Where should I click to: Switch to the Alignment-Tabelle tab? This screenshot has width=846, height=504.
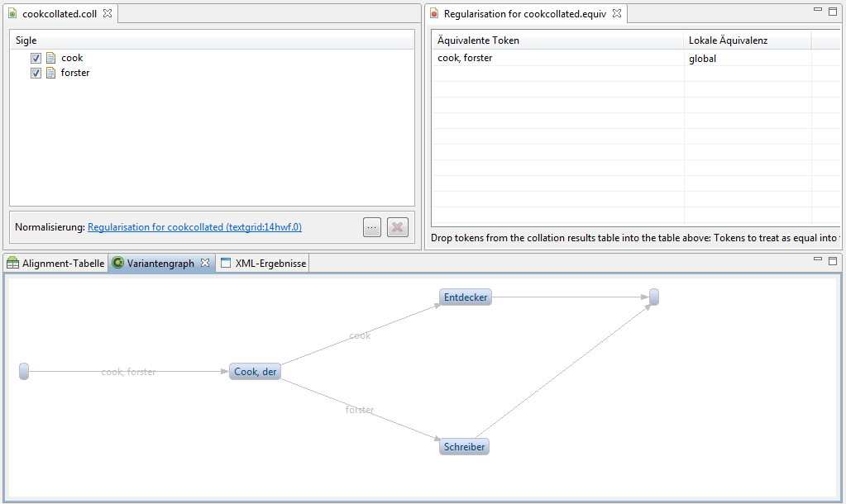click(56, 264)
